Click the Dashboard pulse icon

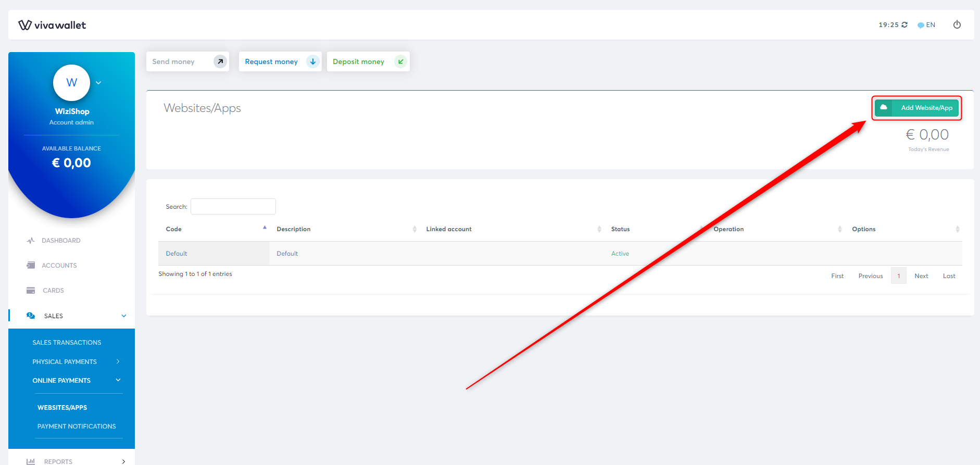[x=31, y=241]
